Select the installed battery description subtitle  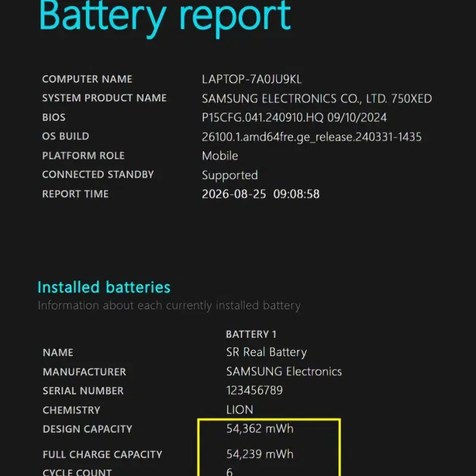[x=169, y=305]
